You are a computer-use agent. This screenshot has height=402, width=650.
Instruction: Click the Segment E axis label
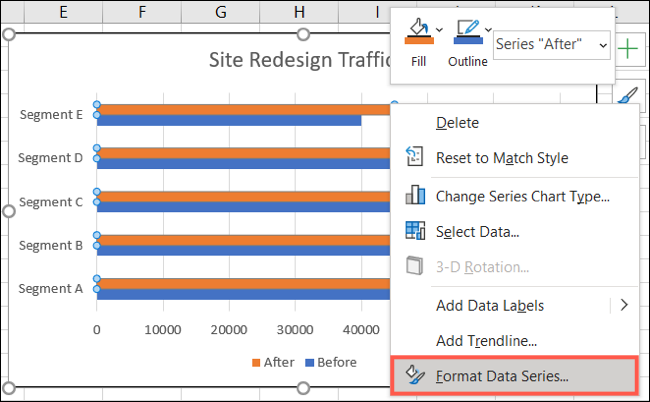[51, 114]
